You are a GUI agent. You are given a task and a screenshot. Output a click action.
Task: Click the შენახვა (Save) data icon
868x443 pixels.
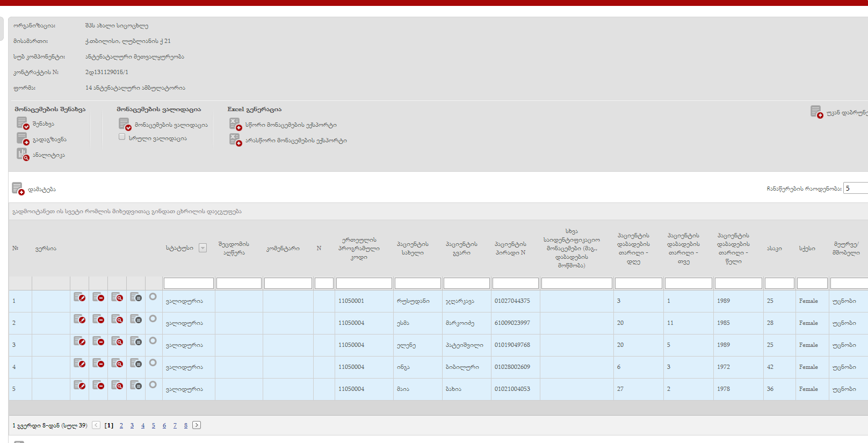click(x=23, y=124)
